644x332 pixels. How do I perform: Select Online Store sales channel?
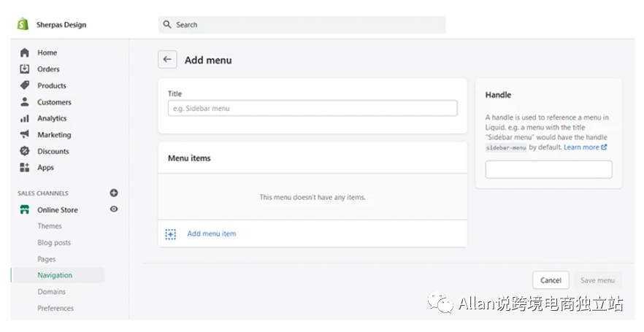point(58,209)
